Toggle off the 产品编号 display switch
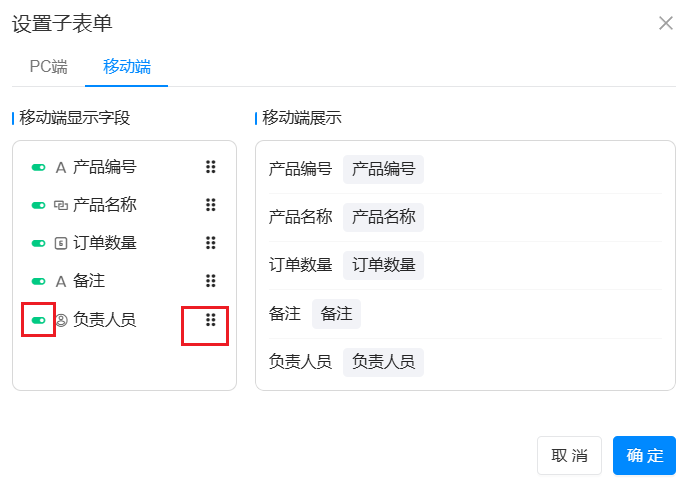Image resolution: width=684 pixels, height=480 pixels. coord(38,168)
